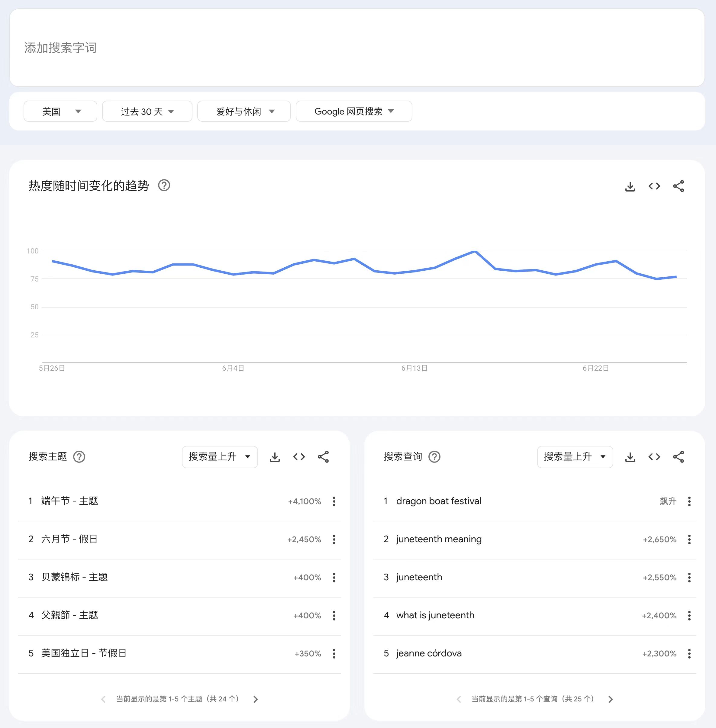
Task: Open more options for juneteenth meaning
Action: pos(689,540)
